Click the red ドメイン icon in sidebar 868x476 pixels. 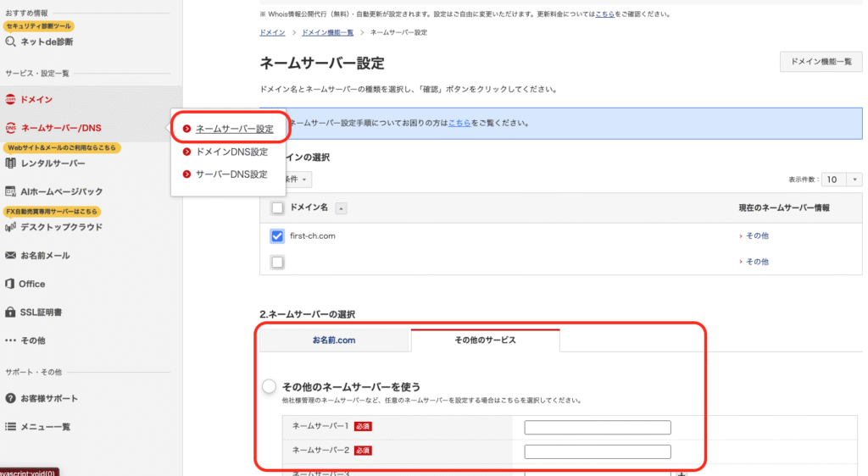pos(11,100)
